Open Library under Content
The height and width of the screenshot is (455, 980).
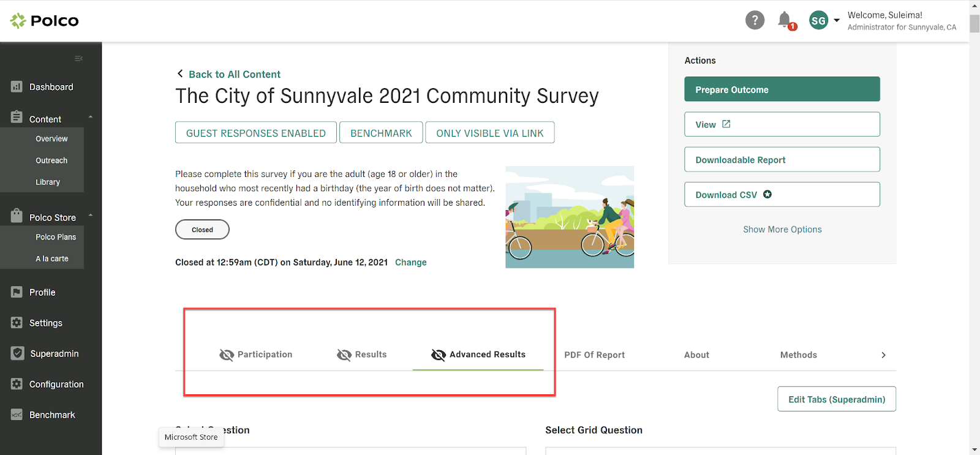point(48,182)
